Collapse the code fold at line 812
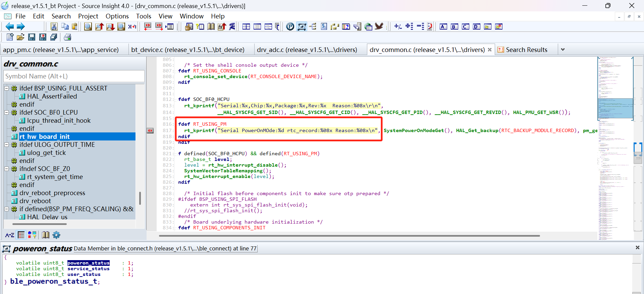644x294 pixels. coord(175,100)
